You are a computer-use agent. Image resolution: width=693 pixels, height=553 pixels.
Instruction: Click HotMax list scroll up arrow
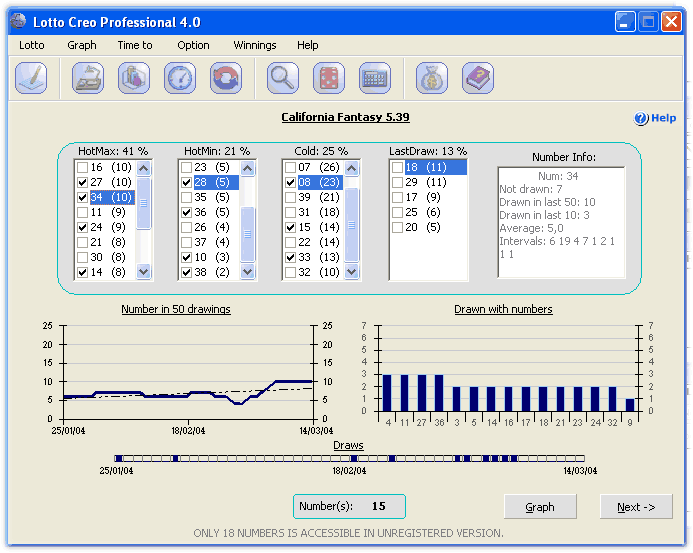144,168
